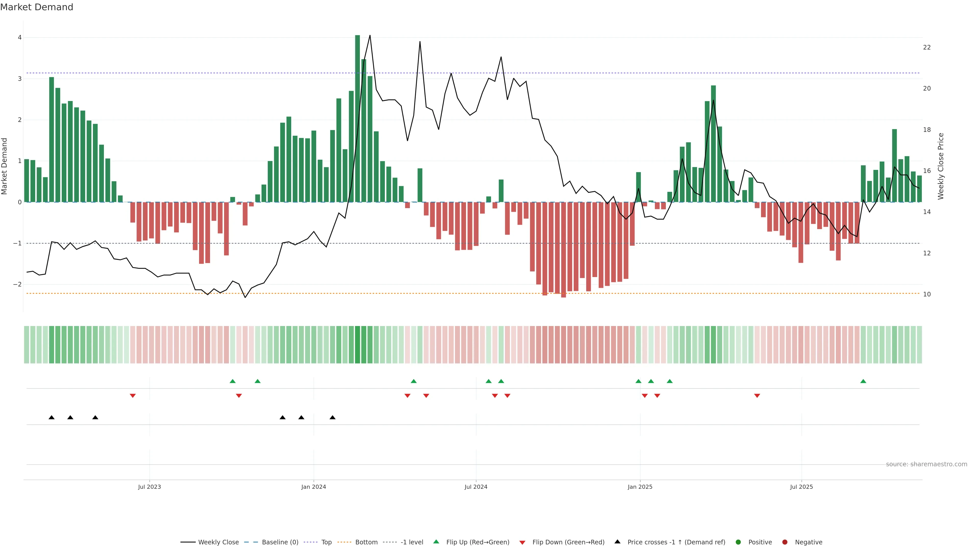Click the green Positive circle in legend

tap(738, 542)
